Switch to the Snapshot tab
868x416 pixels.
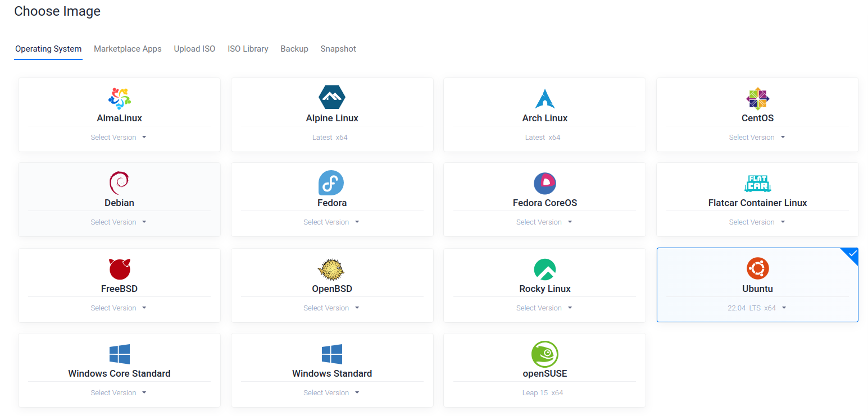coord(338,49)
